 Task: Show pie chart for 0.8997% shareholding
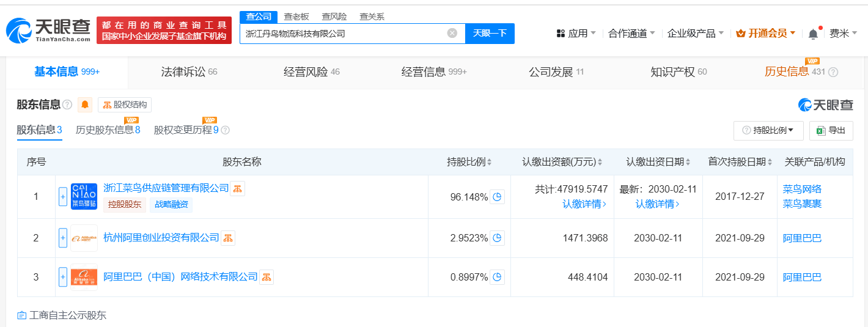tap(497, 277)
